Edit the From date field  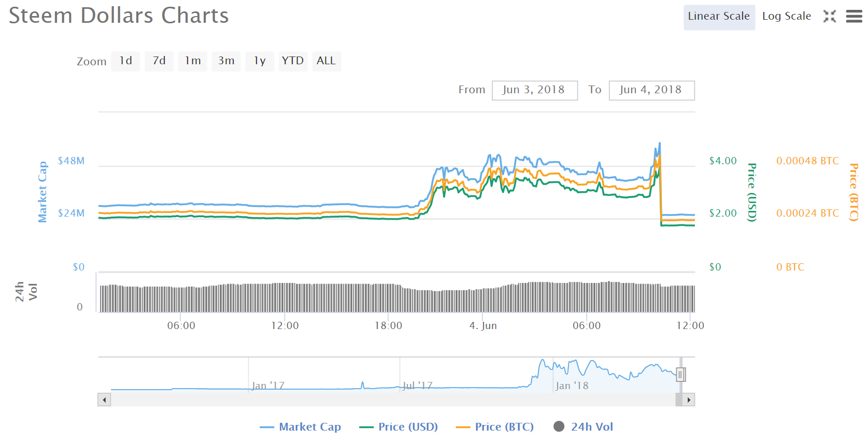click(535, 90)
